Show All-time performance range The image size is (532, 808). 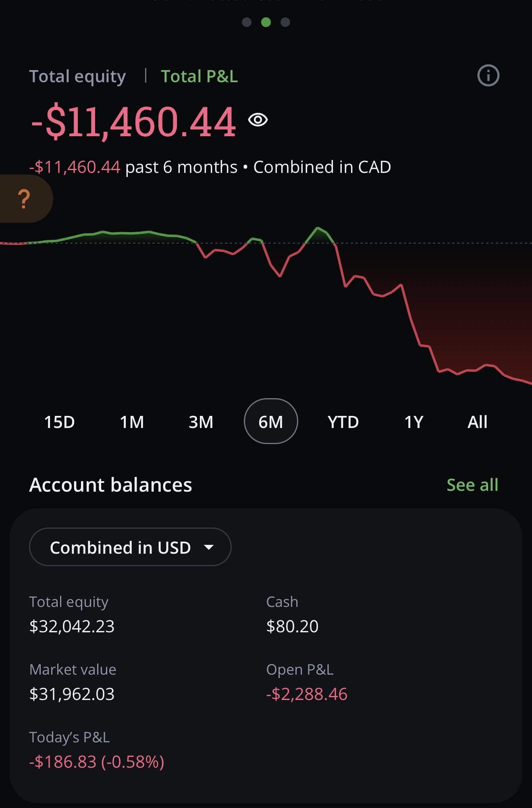pyautogui.click(x=477, y=422)
